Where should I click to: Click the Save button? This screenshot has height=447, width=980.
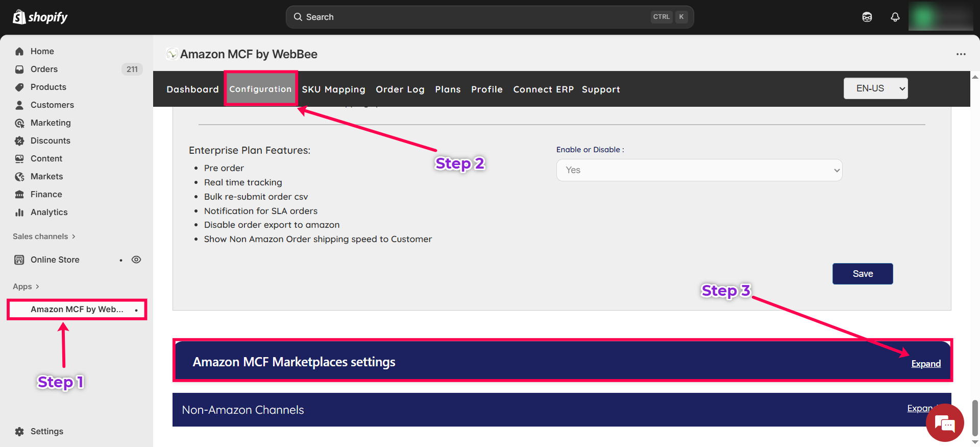click(862, 274)
